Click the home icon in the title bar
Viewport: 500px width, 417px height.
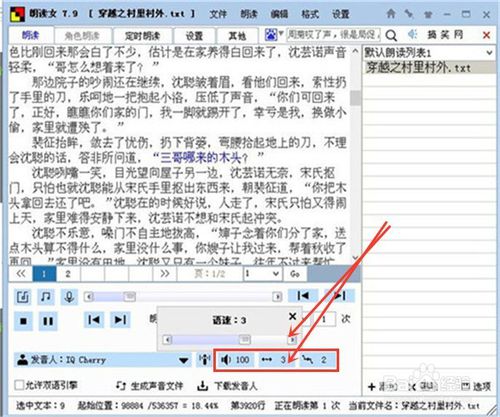(x=391, y=14)
